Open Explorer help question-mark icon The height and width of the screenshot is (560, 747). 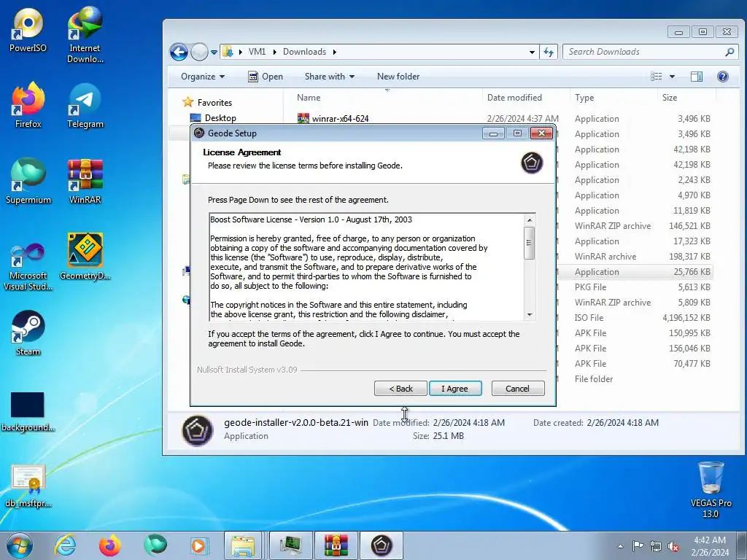(722, 77)
